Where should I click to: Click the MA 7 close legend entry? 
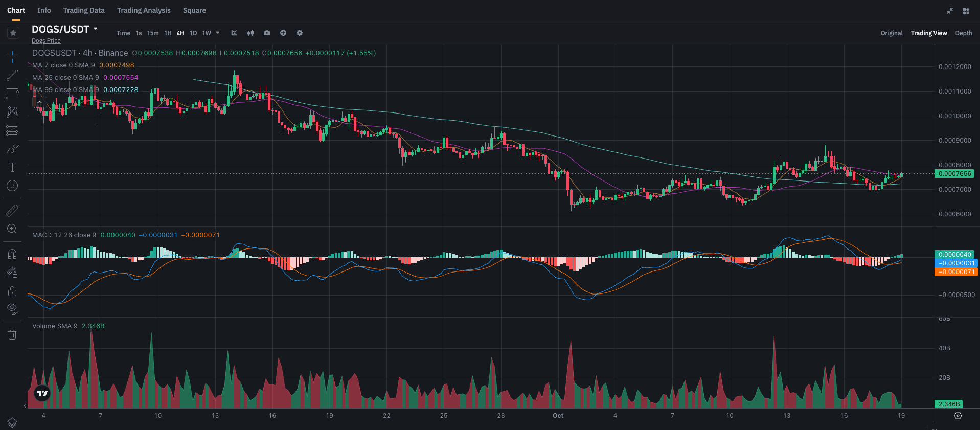(x=63, y=65)
